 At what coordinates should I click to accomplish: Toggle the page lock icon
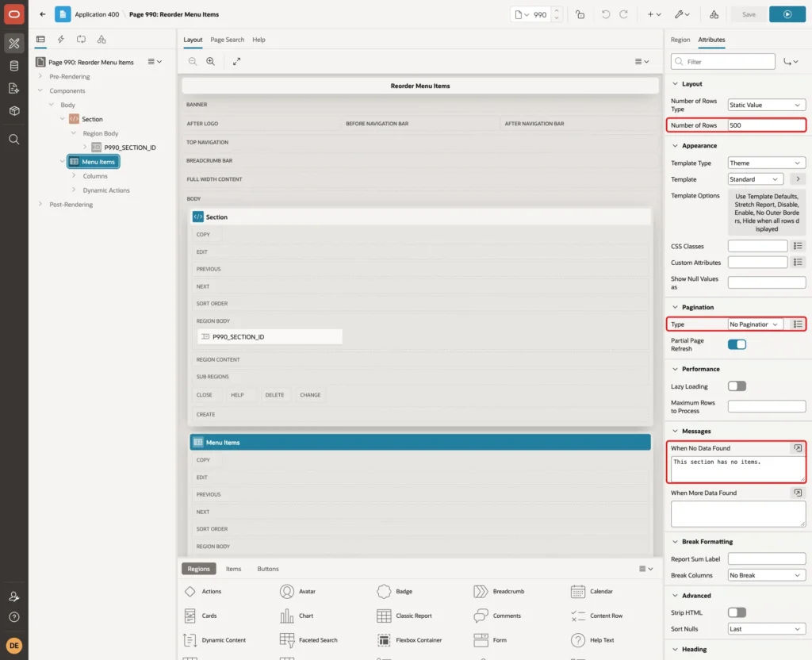(580, 14)
